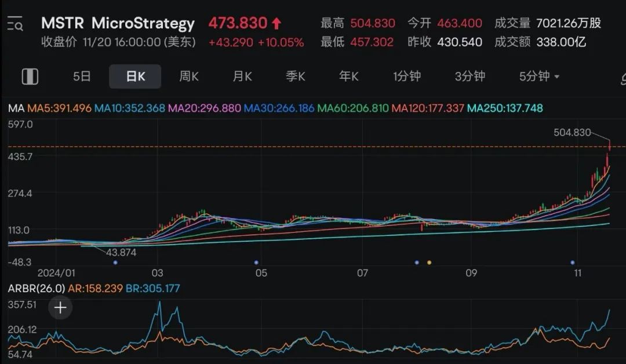Viewport: 626px width, 364px height.
Task: Click the 昨收 430.540 value
Action: pos(460,42)
